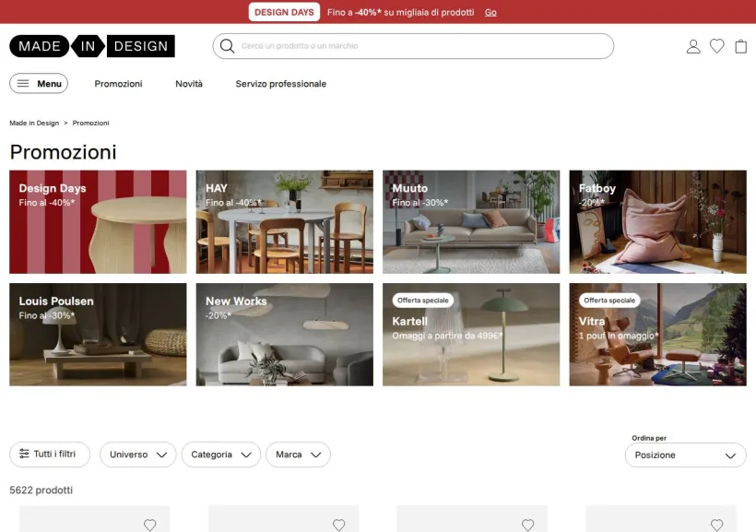Expand the Universo filter dropdown
The width and height of the screenshot is (756, 532).
point(138,455)
